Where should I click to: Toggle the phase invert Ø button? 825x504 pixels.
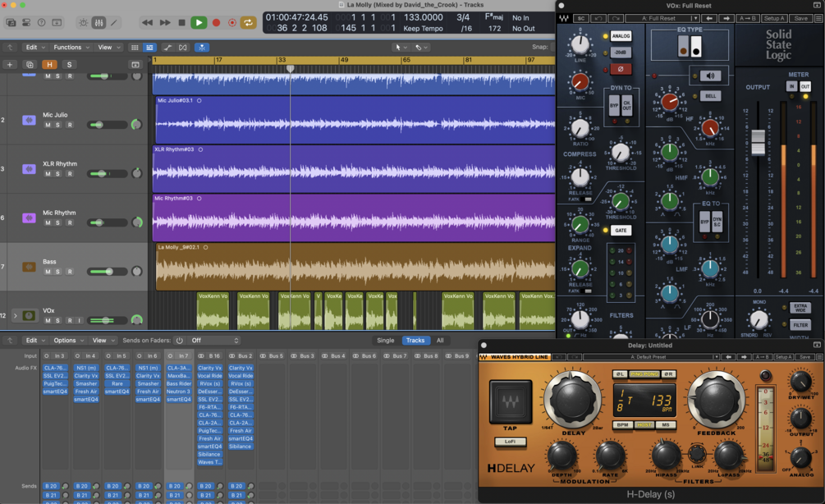click(621, 69)
